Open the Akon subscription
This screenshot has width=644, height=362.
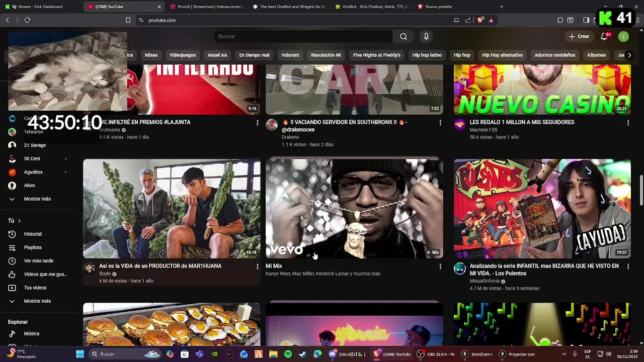pyautogui.click(x=38, y=186)
